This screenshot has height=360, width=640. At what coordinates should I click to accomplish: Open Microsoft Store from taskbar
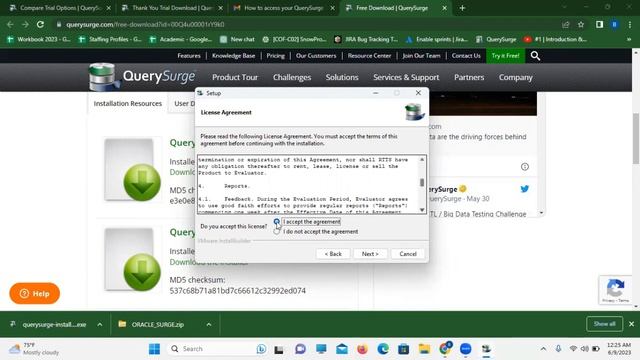404,349
